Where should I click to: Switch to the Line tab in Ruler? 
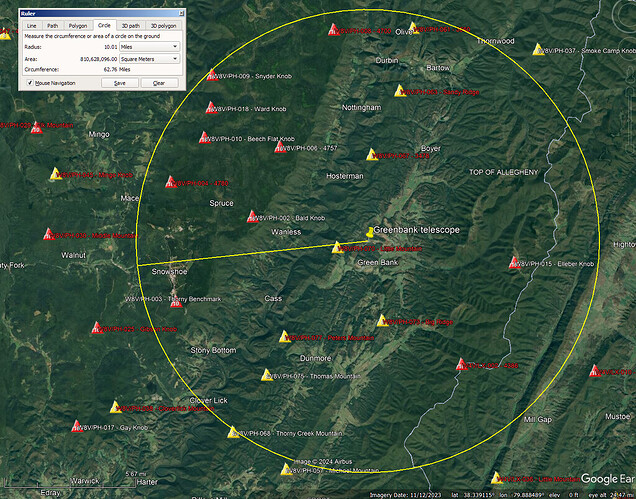(x=32, y=26)
